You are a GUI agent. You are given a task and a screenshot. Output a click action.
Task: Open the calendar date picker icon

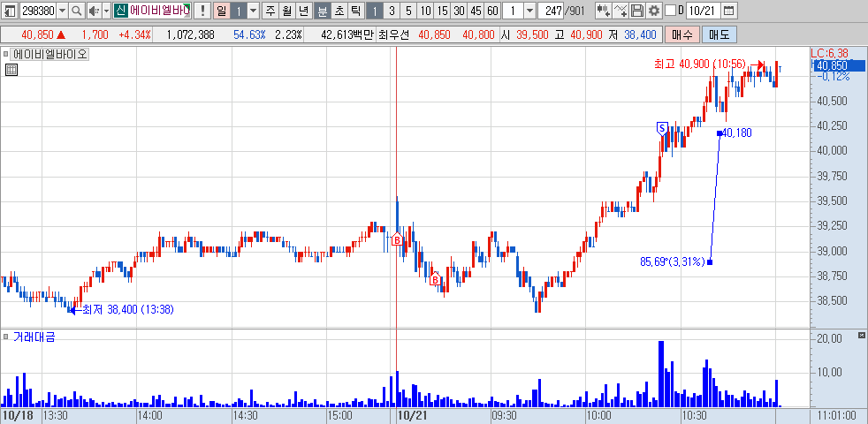729,11
